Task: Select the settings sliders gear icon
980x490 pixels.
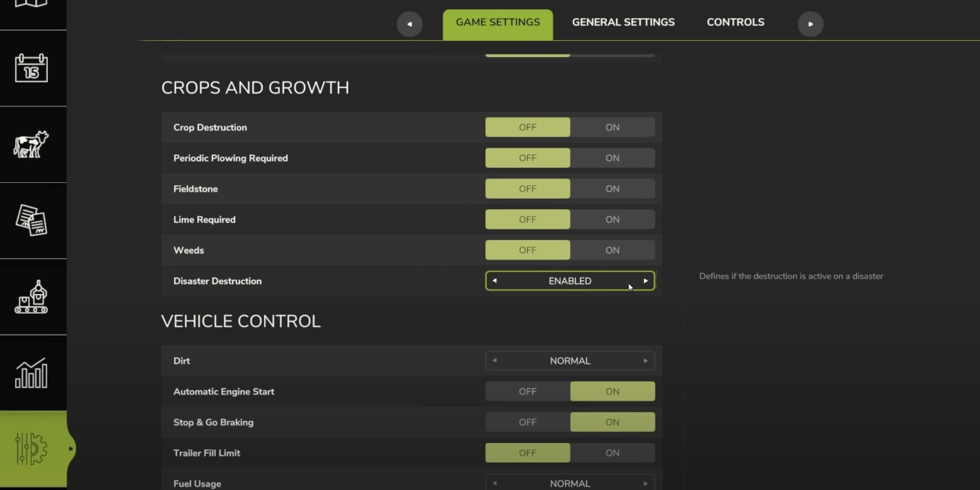Action: click(31, 449)
